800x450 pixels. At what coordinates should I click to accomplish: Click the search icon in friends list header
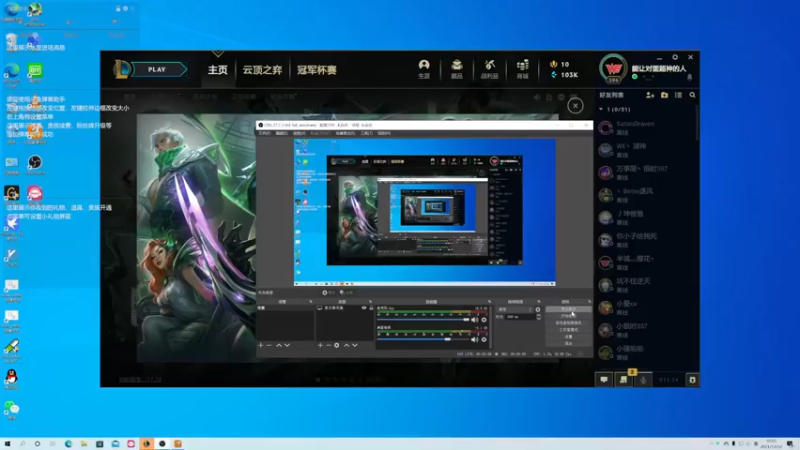pos(692,95)
